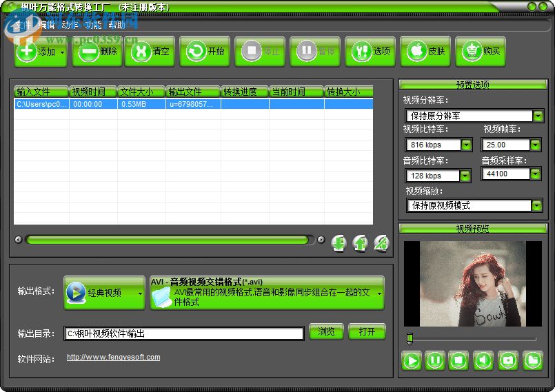The height and width of the screenshot is (392, 555).
Task: Click the edit pencil icon beside the arrow icons
Action: click(x=381, y=243)
